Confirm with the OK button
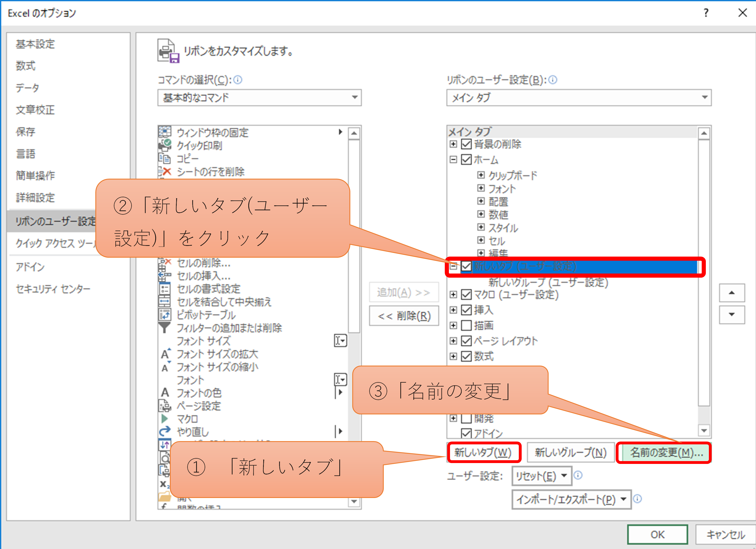Image resolution: width=756 pixels, height=549 pixels. point(657,534)
